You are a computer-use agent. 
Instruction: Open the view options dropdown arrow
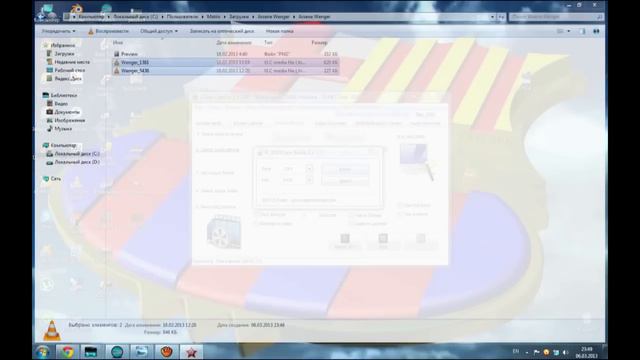569,31
